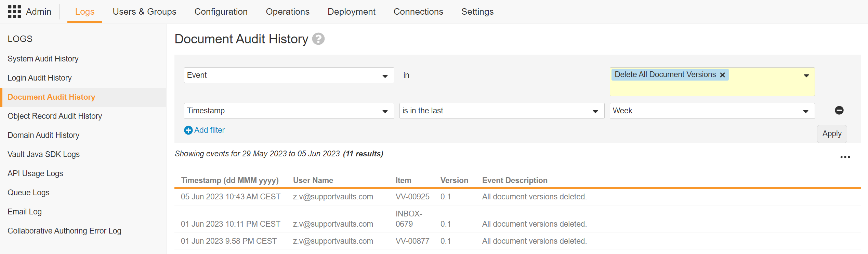The image size is (868, 254).
Task: Switch to the Users & Groups tab
Action: tap(144, 12)
